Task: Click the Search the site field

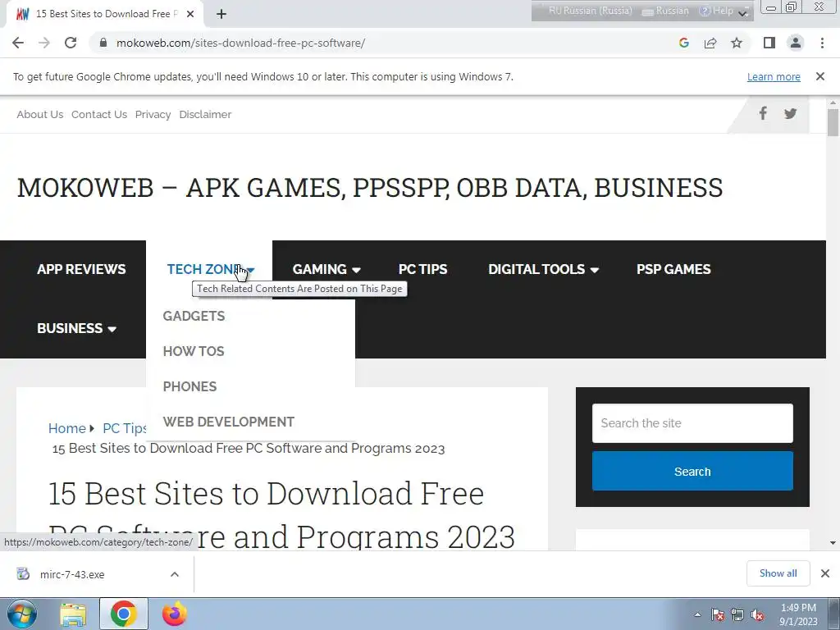Action: pyautogui.click(x=692, y=423)
